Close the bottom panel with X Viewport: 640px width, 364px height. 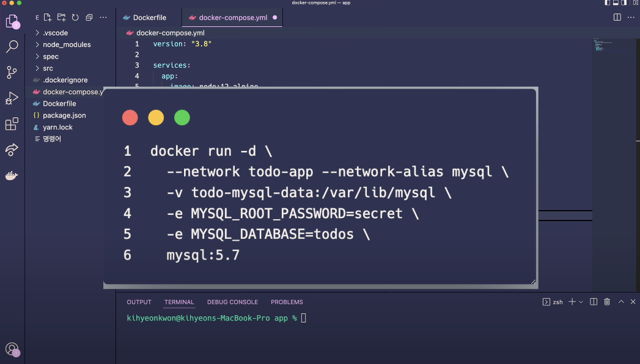click(x=633, y=302)
